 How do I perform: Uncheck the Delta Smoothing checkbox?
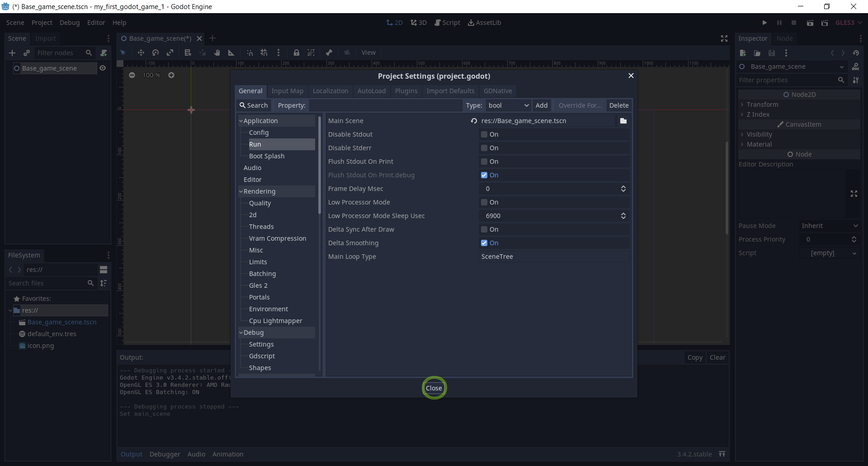484,243
